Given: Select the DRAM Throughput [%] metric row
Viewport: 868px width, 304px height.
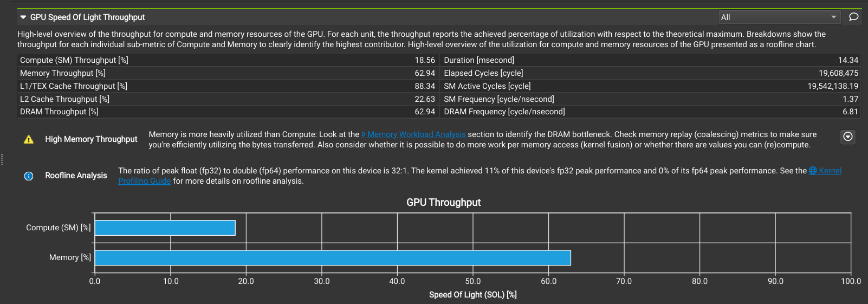Looking at the screenshot, I should pos(228,112).
